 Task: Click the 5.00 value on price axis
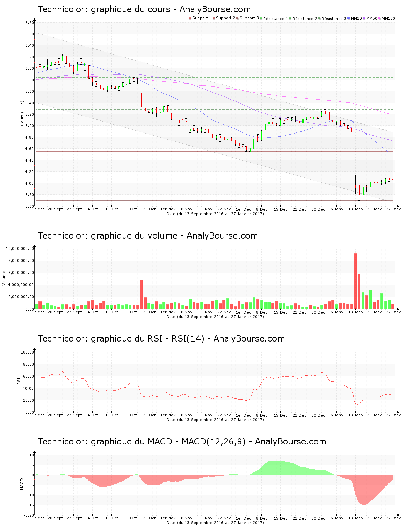30,126
